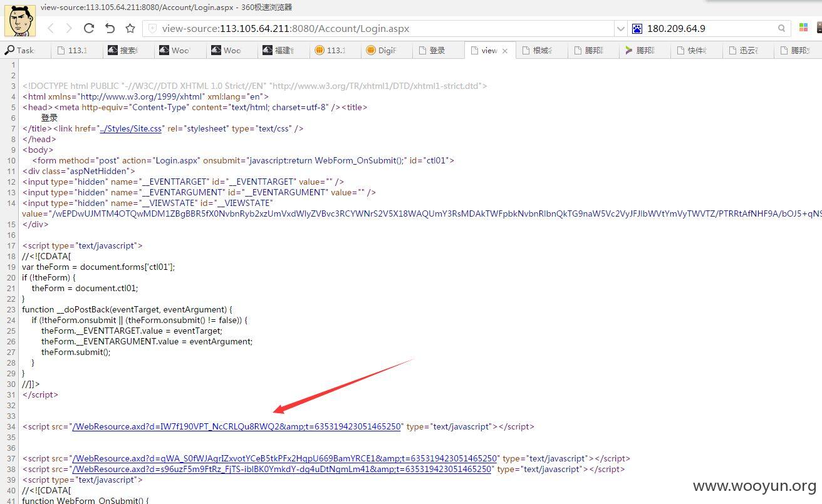Go back to the previous page

(x=51, y=28)
